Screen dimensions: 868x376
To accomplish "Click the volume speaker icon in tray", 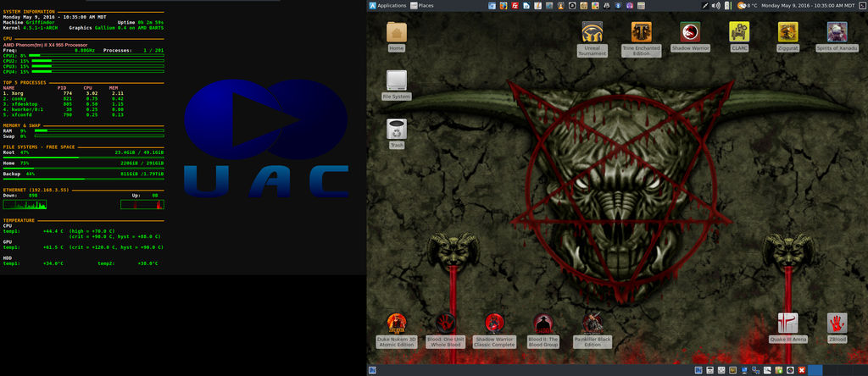I will [715, 6].
